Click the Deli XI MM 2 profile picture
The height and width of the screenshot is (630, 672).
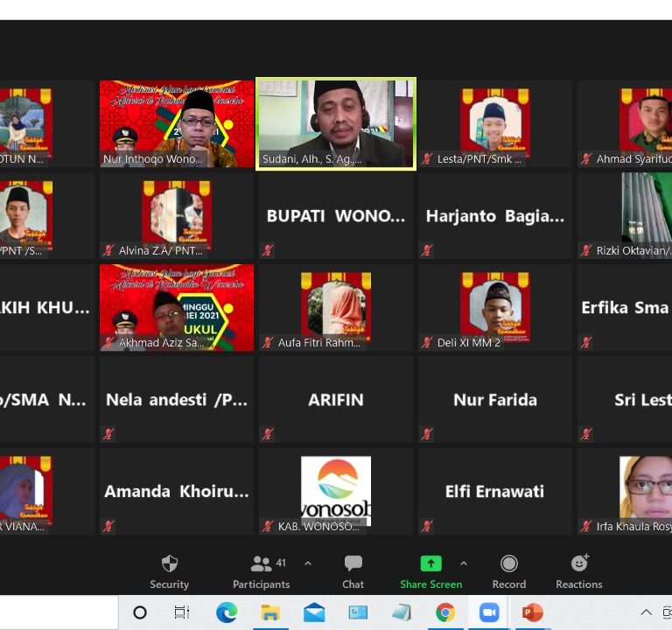[x=495, y=306]
